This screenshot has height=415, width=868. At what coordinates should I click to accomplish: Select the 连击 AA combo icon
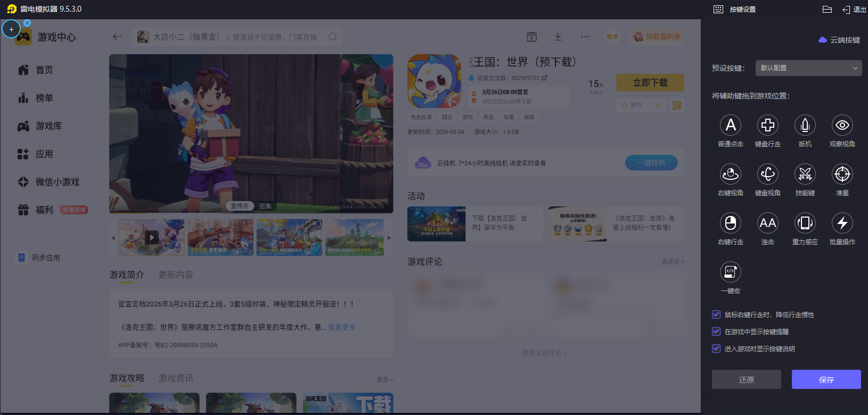(768, 223)
